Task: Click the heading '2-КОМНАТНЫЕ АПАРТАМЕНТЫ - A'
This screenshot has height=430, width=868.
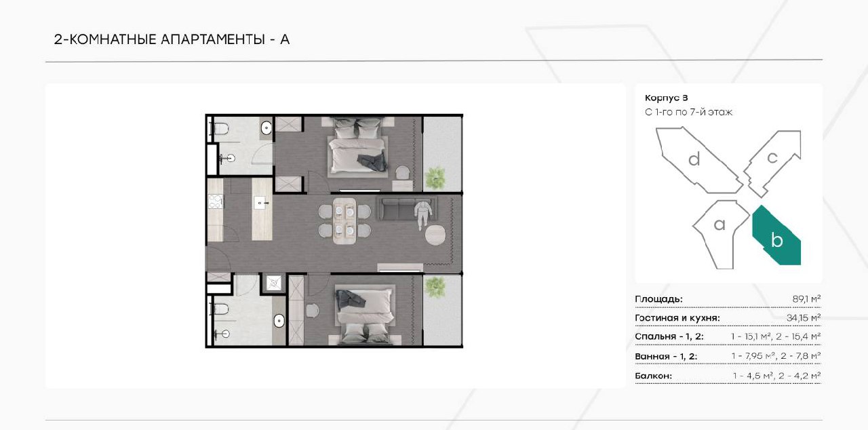Action: tap(172, 39)
